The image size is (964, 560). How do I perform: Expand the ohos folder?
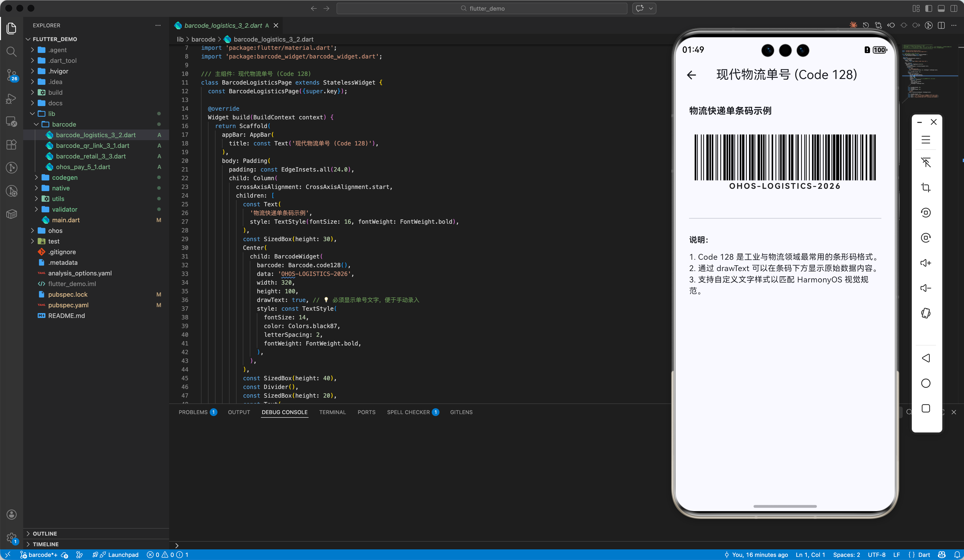tap(55, 231)
